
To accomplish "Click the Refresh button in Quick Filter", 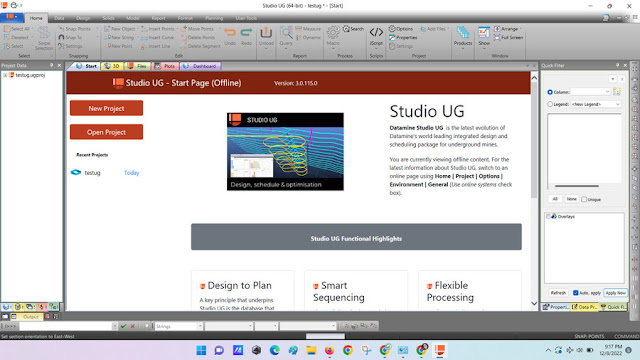I will [558, 293].
